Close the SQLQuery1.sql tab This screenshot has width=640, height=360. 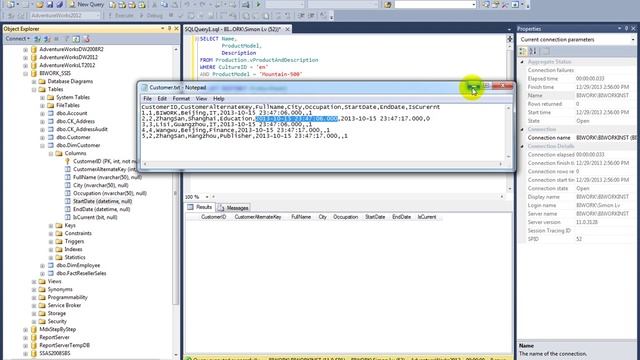pyautogui.click(x=287, y=29)
